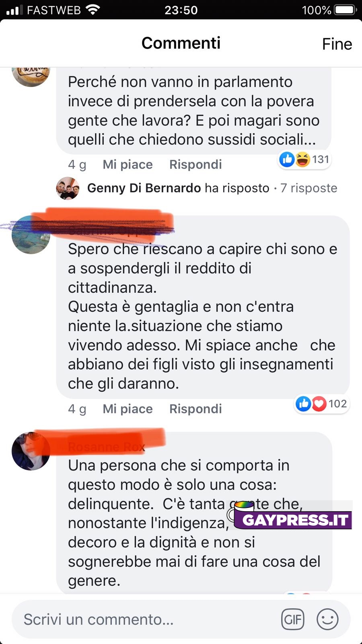Open the emoji smiley picker
Image resolution: width=362 pixels, height=644 pixels.
[x=327, y=619]
